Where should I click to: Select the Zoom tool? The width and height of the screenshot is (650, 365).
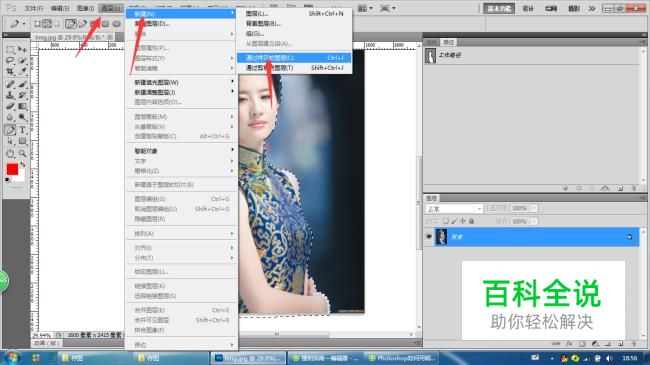click(x=22, y=153)
